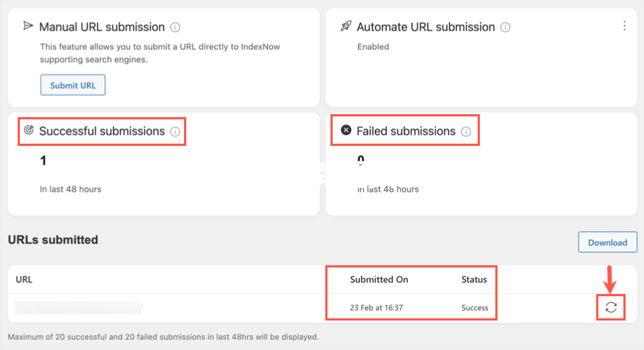Click the X circle Failed submissions icon
Screen dimensions: 644x350
[346, 130]
